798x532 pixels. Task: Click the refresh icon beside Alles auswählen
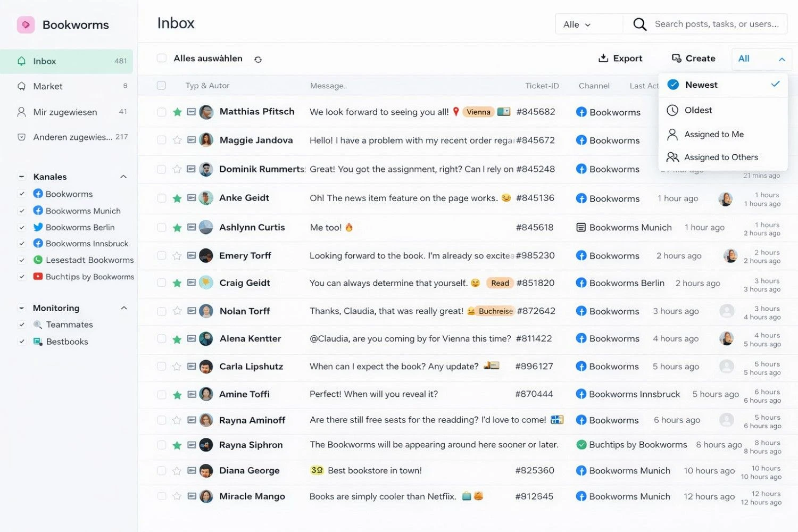click(258, 59)
